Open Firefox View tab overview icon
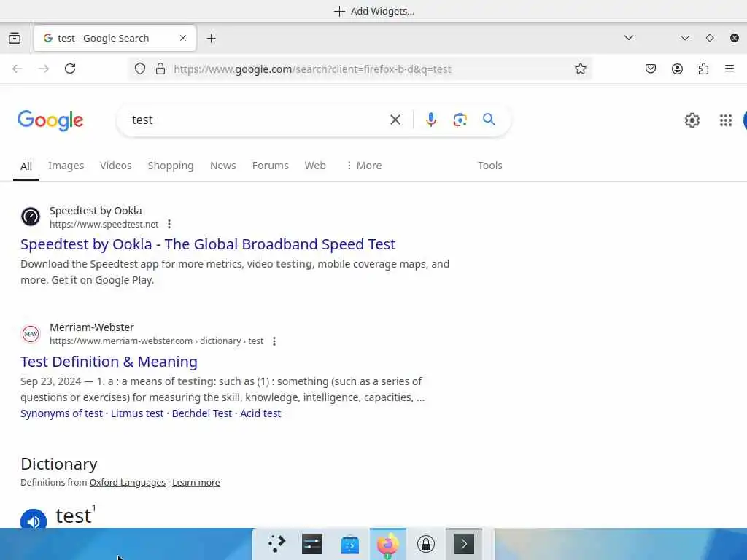 (x=15, y=38)
